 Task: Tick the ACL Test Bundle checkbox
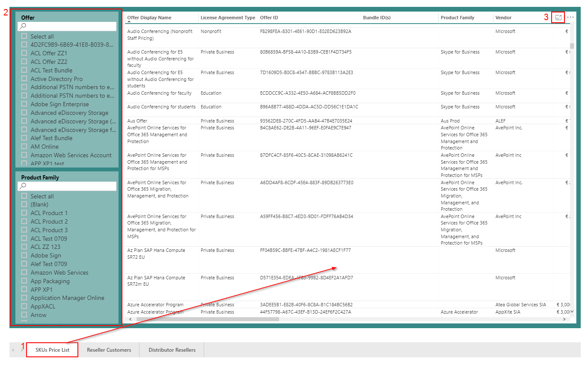24,70
